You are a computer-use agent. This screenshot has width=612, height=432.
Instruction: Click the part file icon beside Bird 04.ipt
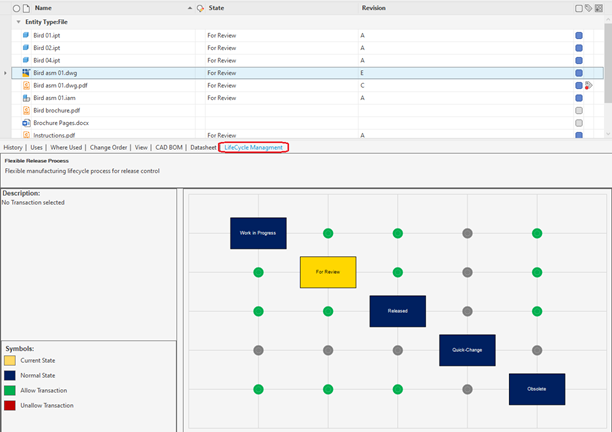26,60
